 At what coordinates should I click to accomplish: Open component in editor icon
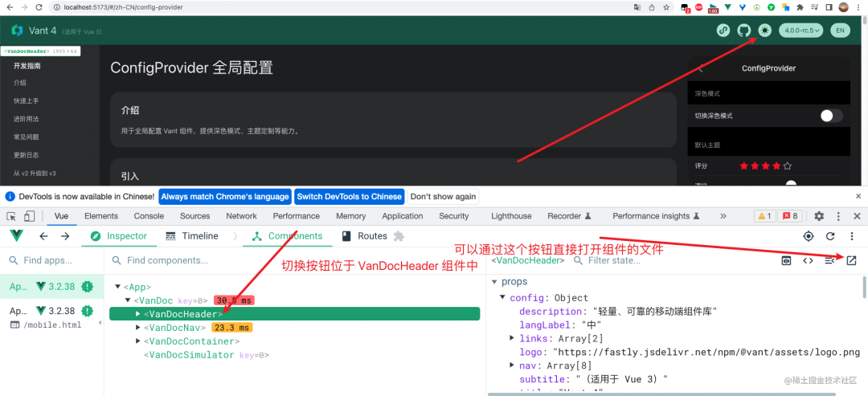pyautogui.click(x=851, y=260)
